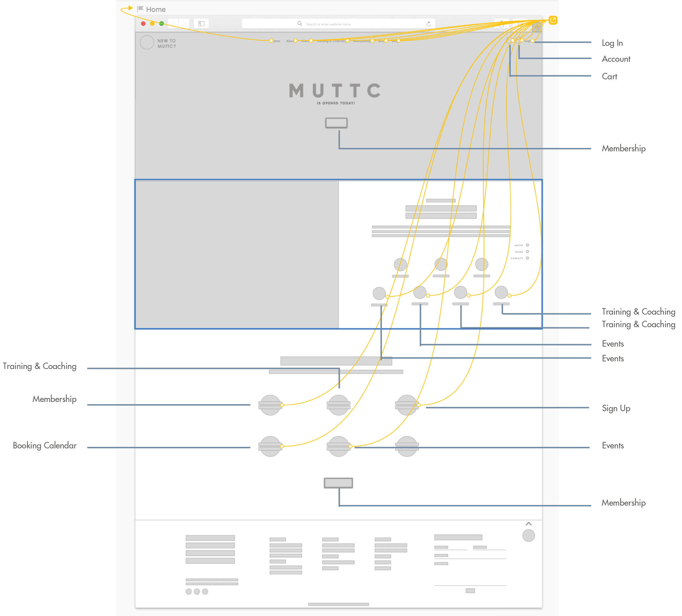682x616 pixels.
Task: Click the hero button under IS OPENED TODAY
Action: (x=336, y=123)
